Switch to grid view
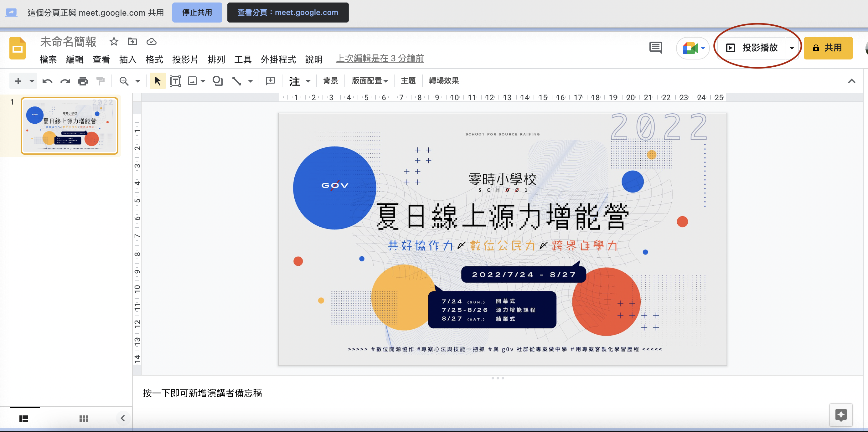 pyautogui.click(x=84, y=419)
